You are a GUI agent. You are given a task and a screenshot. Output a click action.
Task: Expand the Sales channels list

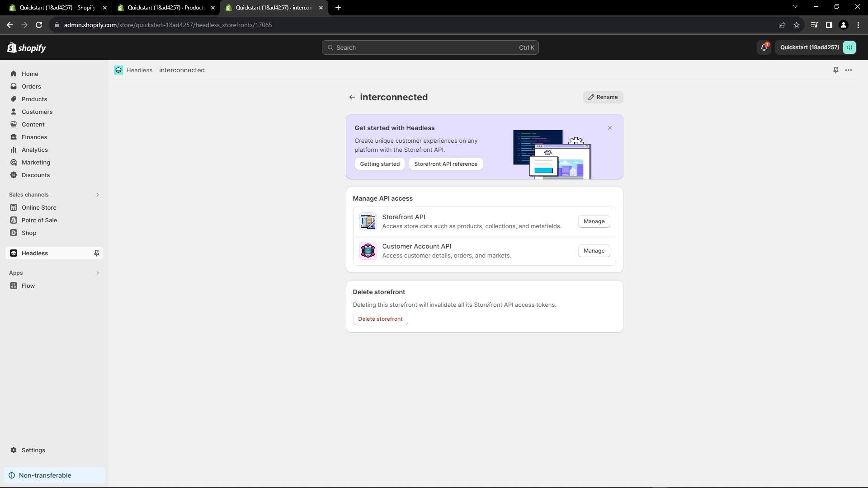point(98,195)
